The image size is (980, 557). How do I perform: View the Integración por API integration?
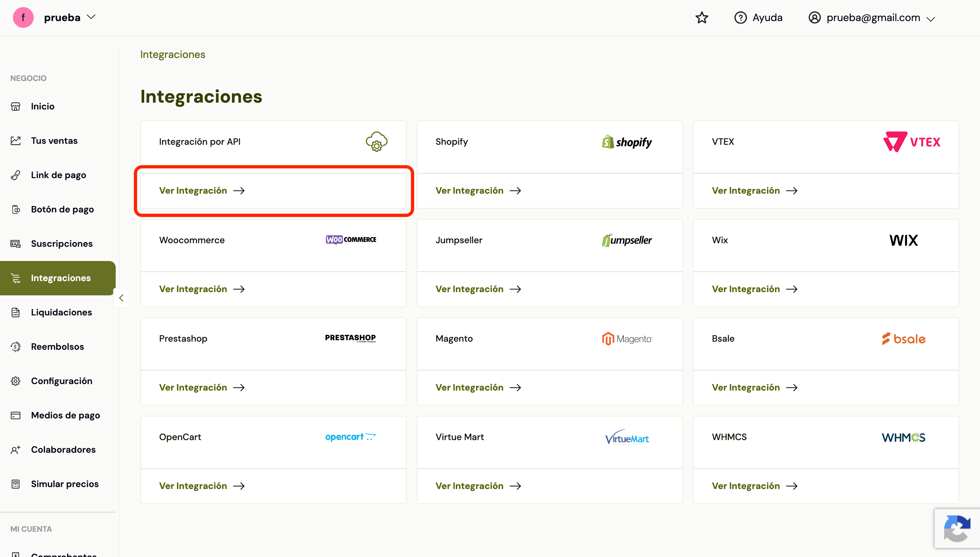tap(202, 190)
